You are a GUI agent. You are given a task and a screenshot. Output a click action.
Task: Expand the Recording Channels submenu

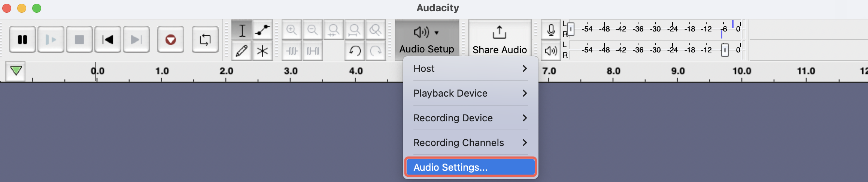click(x=471, y=143)
